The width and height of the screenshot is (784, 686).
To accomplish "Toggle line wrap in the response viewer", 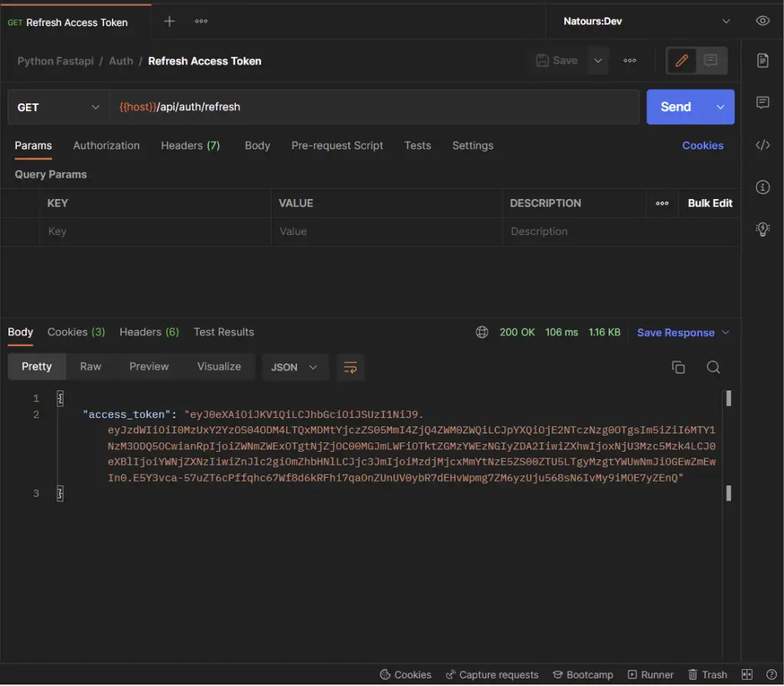I will pos(350,367).
